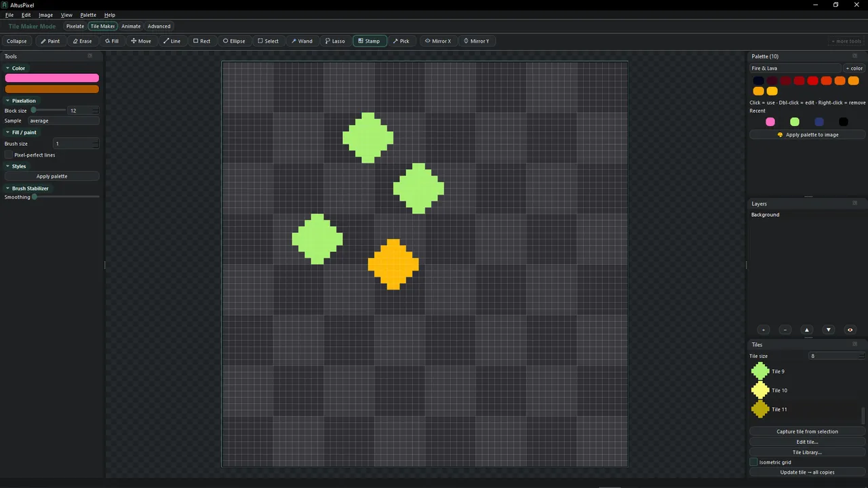Select the Pick eyedropper tool
Image resolution: width=868 pixels, height=488 pixels.
coord(401,41)
